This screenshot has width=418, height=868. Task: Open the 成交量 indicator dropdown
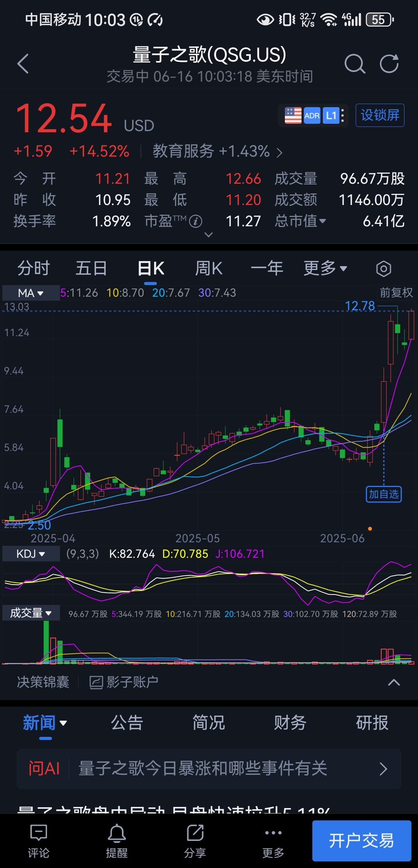[31, 613]
